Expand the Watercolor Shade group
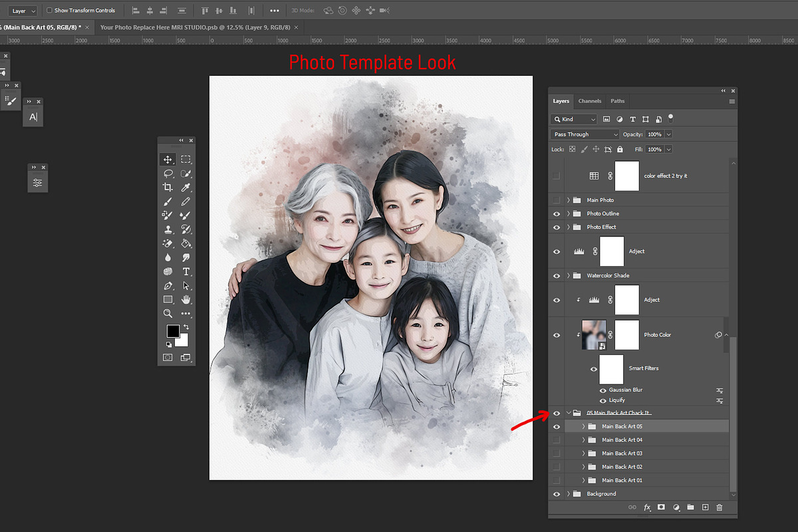 click(569, 275)
